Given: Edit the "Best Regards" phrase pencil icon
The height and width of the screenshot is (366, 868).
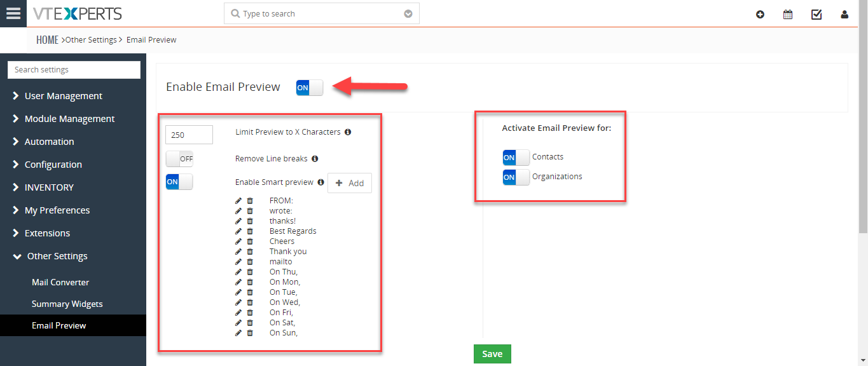Looking at the screenshot, I should (x=238, y=231).
